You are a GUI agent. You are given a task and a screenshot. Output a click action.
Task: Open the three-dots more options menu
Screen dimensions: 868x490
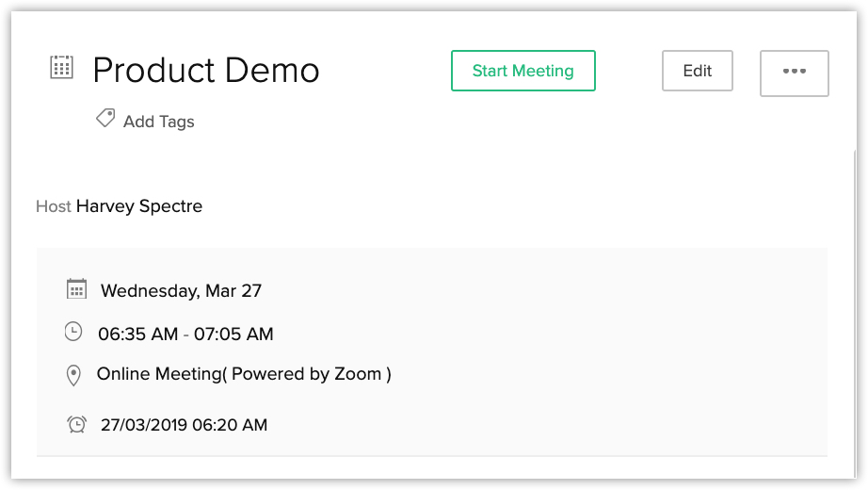(794, 73)
